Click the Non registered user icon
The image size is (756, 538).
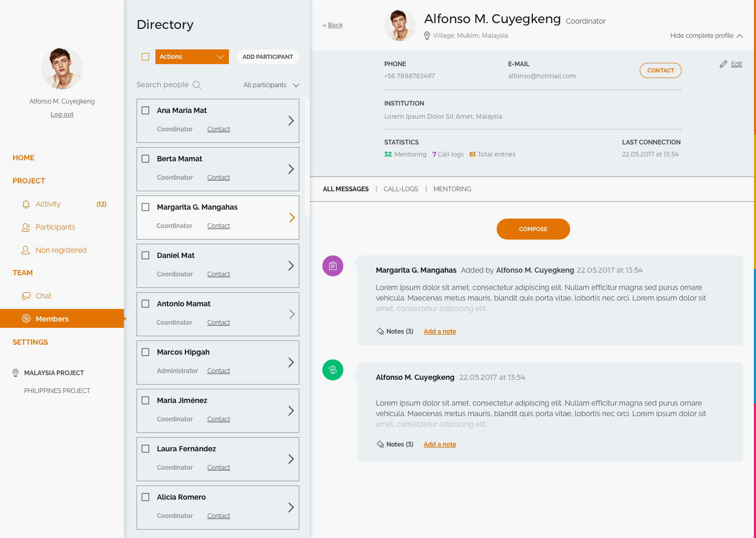(x=26, y=250)
